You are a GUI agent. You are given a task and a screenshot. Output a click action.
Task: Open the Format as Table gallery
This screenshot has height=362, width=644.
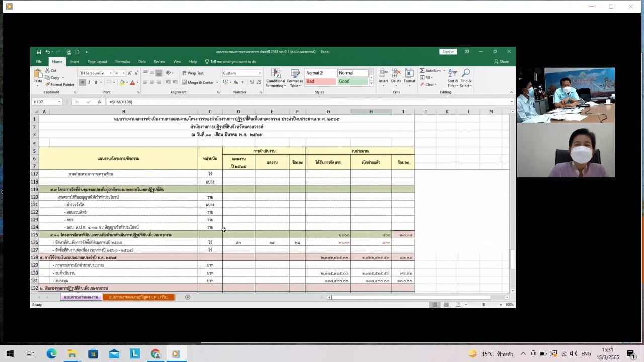tap(295, 78)
